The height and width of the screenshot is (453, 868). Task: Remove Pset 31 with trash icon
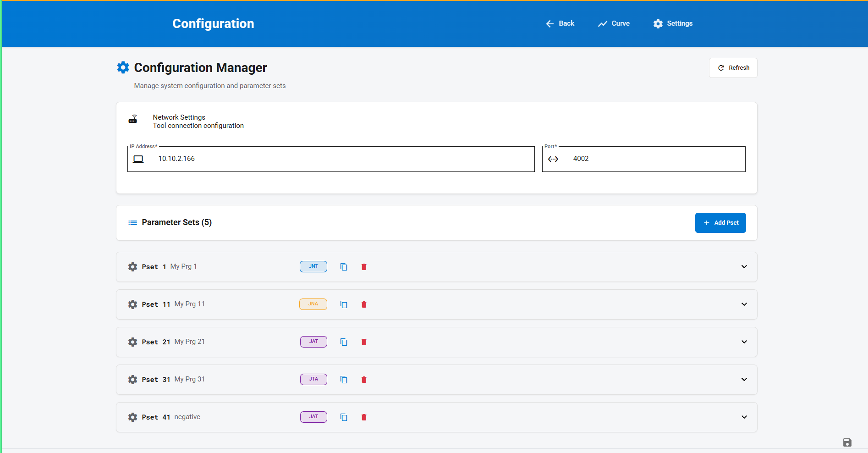[x=364, y=380]
